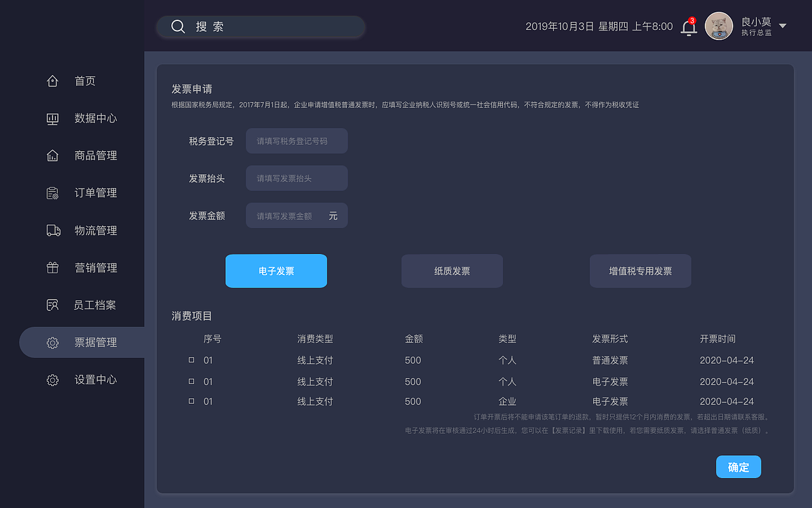Open 员工档案 employee archive section
Image resolution: width=812 pixels, height=508 pixels.
tap(53, 305)
